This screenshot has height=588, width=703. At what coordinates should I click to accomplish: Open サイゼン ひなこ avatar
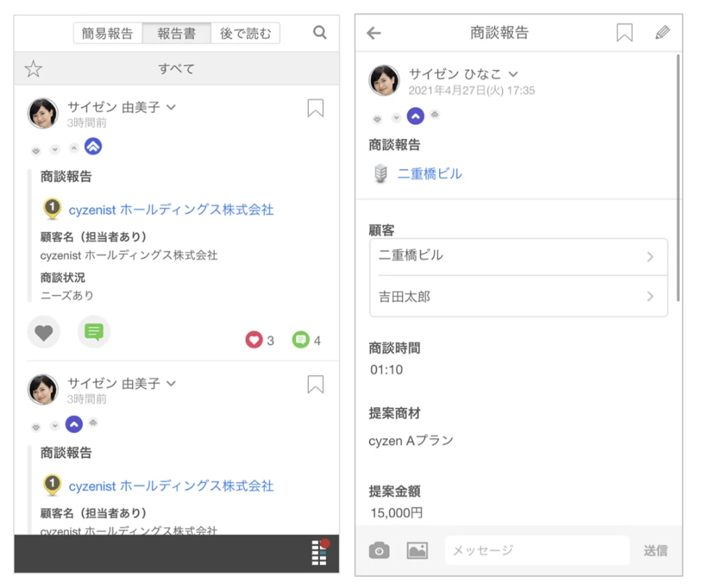coord(384,80)
